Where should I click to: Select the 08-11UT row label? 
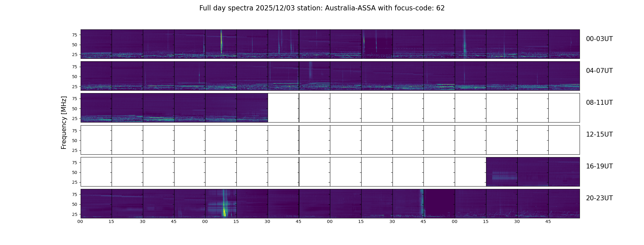click(599, 103)
